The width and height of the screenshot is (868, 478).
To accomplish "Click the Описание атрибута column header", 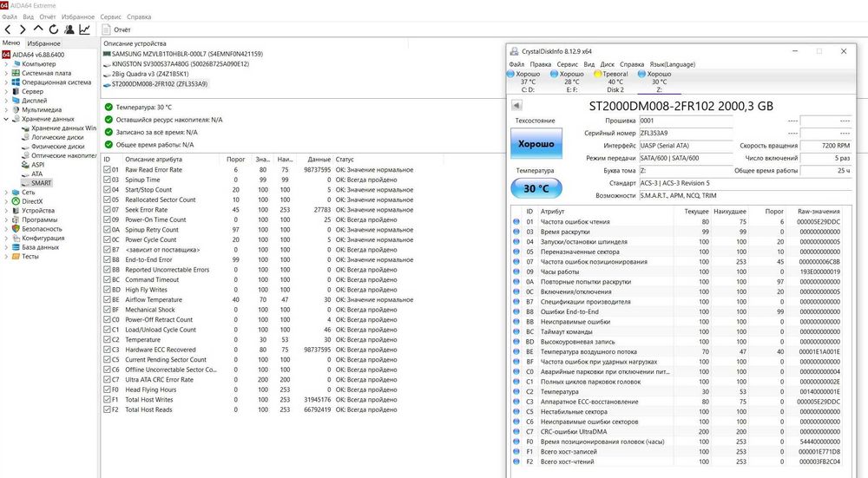I will pos(154,160).
